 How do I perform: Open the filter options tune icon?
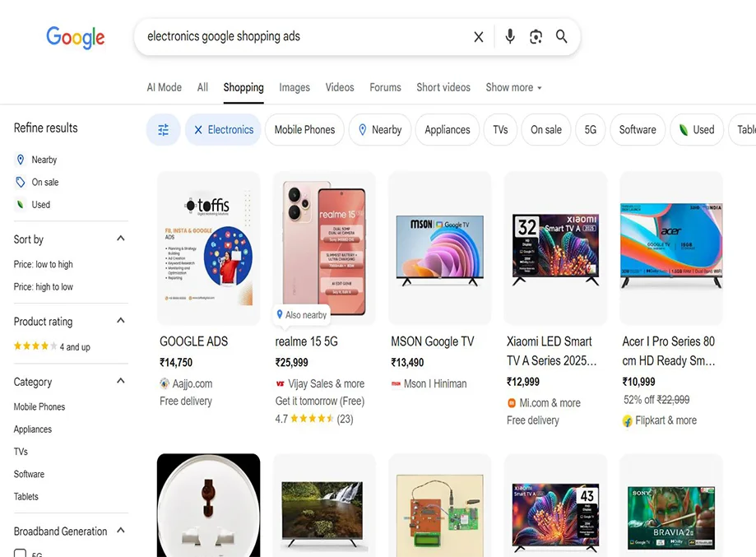[x=163, y=129]
